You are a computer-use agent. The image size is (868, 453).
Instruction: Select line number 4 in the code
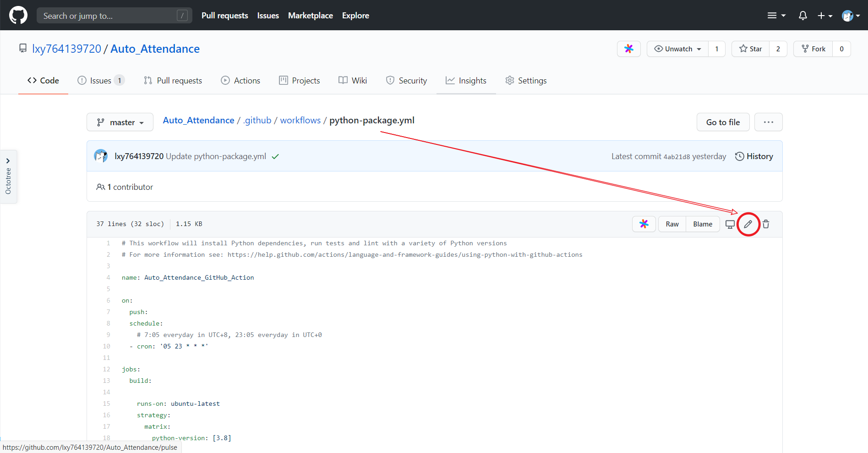[108, 277]
